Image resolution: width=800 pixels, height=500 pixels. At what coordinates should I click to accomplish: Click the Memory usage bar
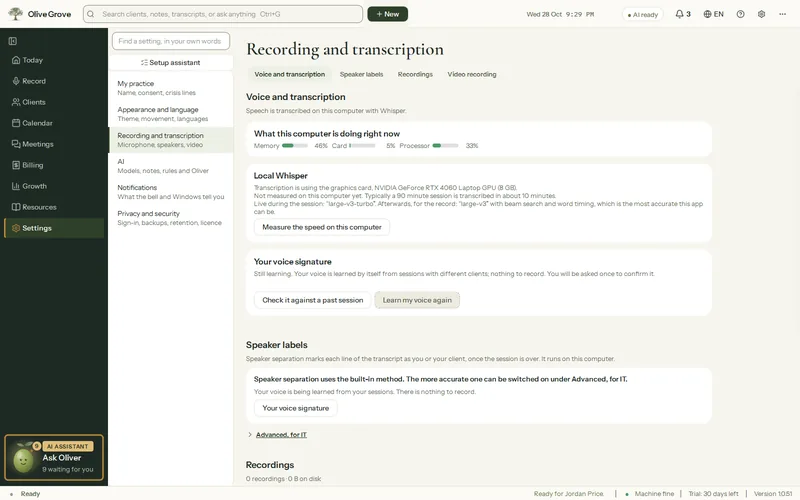[295, 146]
